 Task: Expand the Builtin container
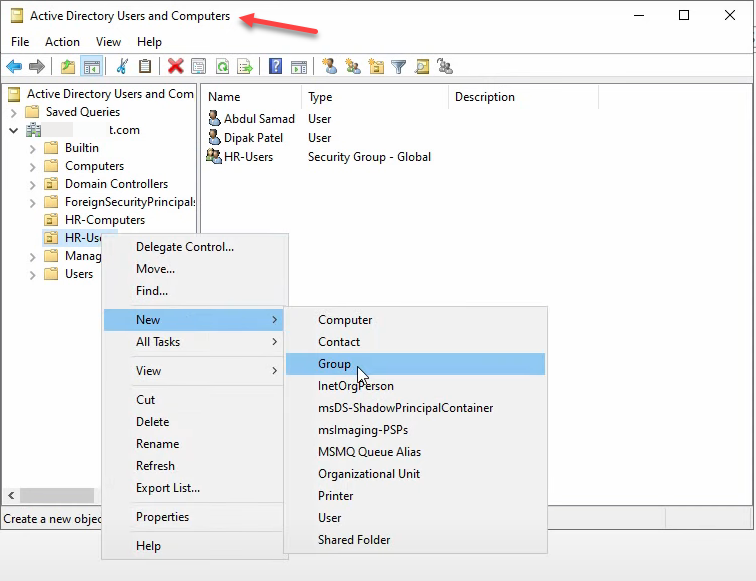click(x=32, y=149)
